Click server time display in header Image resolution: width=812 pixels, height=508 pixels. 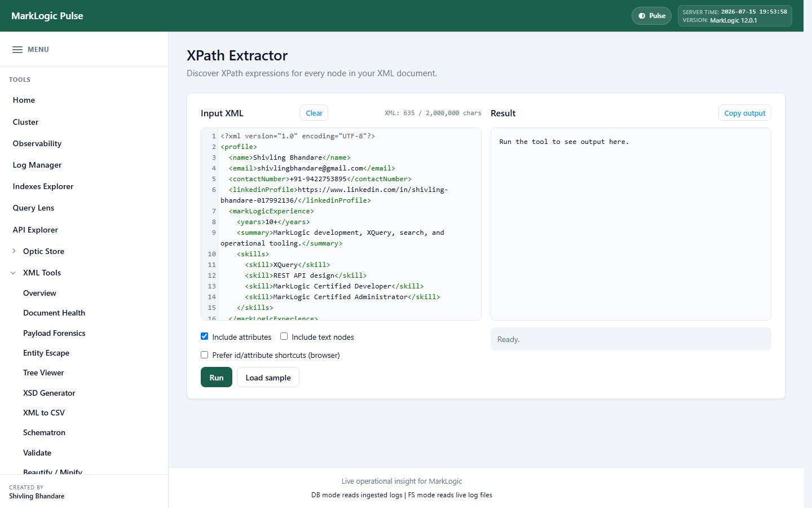point(735,11)
